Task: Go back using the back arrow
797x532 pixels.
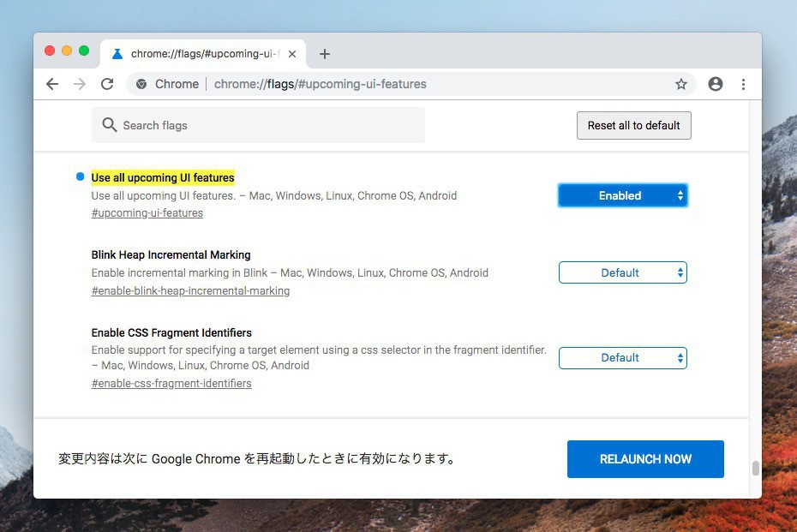Action: pyautogui.click(x=52, y=84)
